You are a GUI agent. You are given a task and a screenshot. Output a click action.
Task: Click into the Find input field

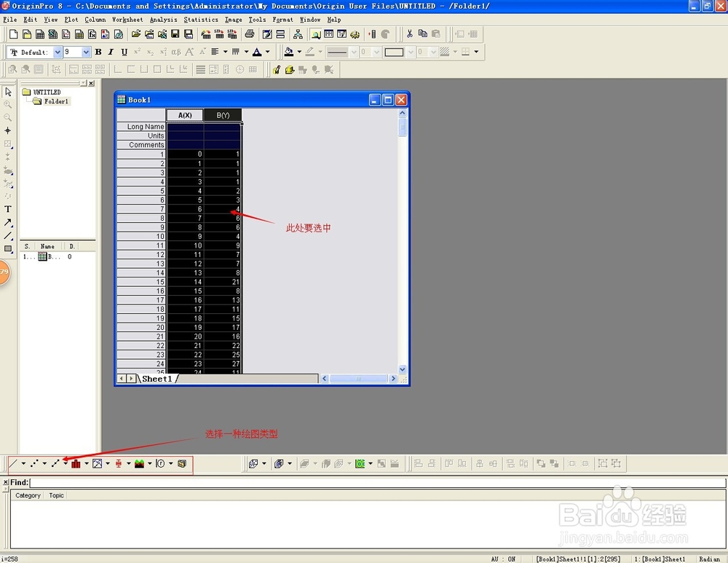pyautogui.click(x=377, y=482)
